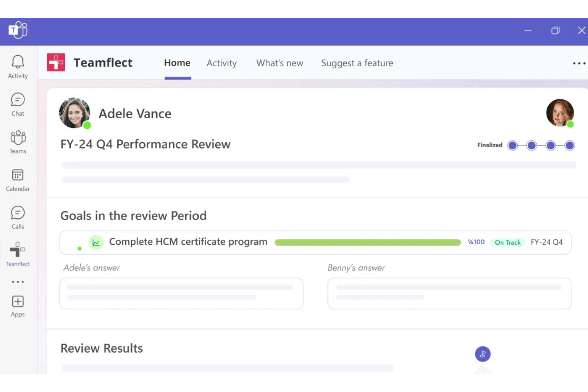Select the final review stage dot
The width and height of the screenshot is (588, 392).
(x=570, y=145)
